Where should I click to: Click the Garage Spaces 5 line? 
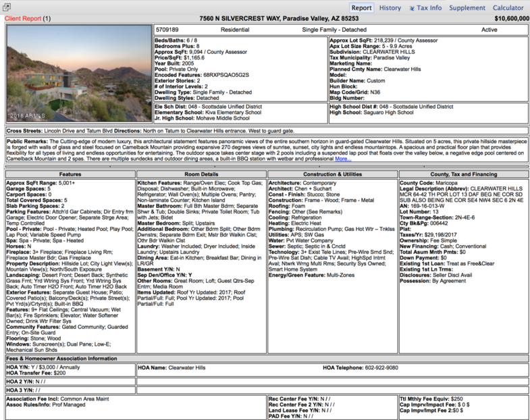tap(28, 188)
